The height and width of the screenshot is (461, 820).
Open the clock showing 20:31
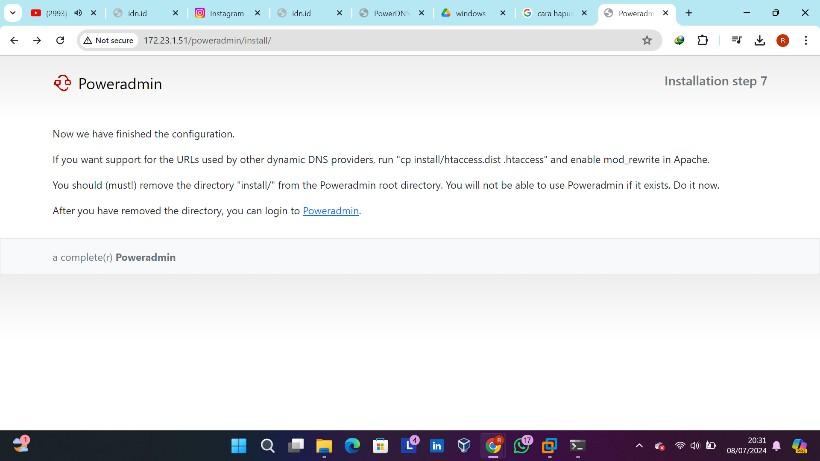click(x=746, y=445)
